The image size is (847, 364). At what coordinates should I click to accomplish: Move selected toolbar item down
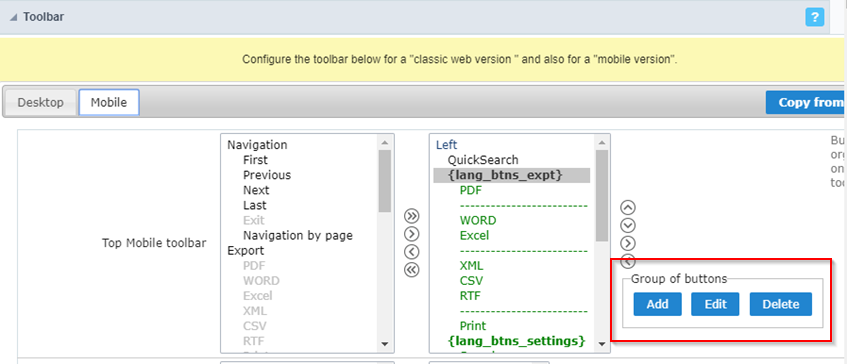tap(628, 225)
